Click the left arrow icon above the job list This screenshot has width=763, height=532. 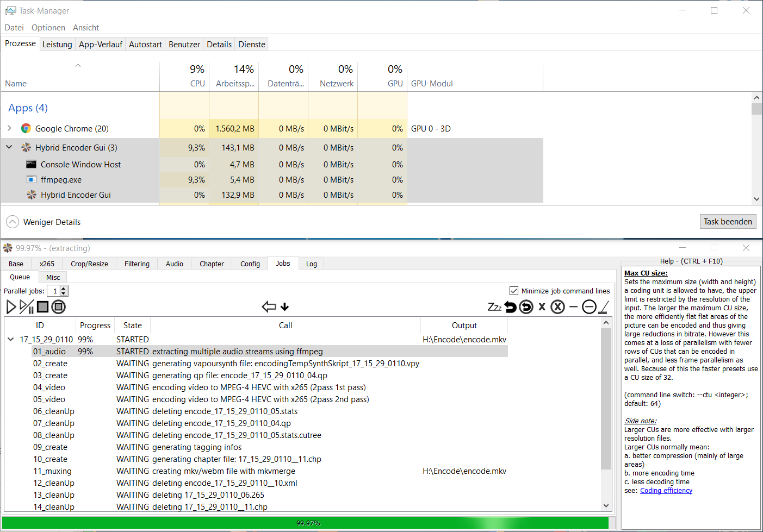coord(269,307)
